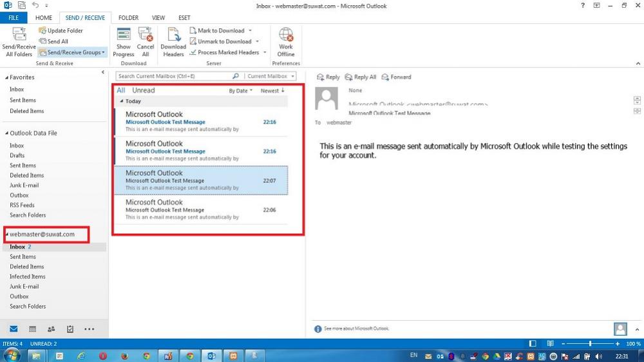This screenshot has height=362, width=644.
Task: Click Update Folder button
Action: coord(61,30)
